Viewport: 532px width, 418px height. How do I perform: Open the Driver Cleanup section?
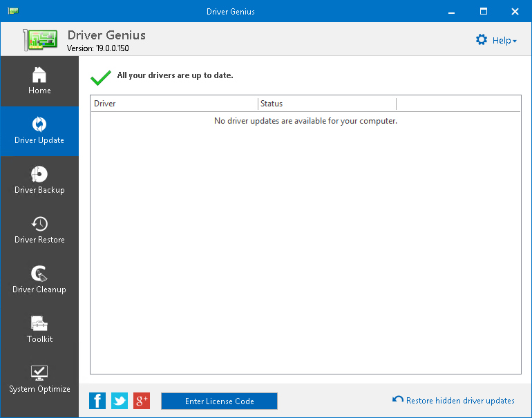pyautogui.click(x=39, y=281)
